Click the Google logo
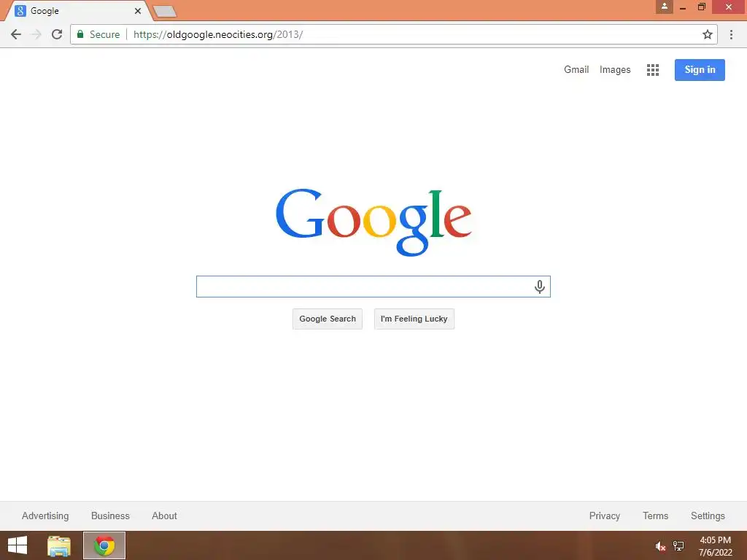Image resolution: width=747 pixels, height=560 pixels. 373,222
